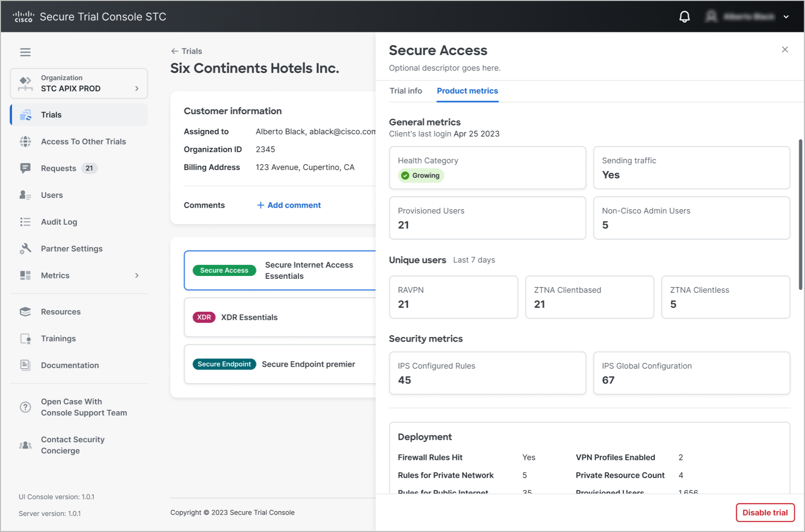Click the user avatar icon
Viewport: 805px width, 532px height.
pyautogui.click(x=711, y=17)
